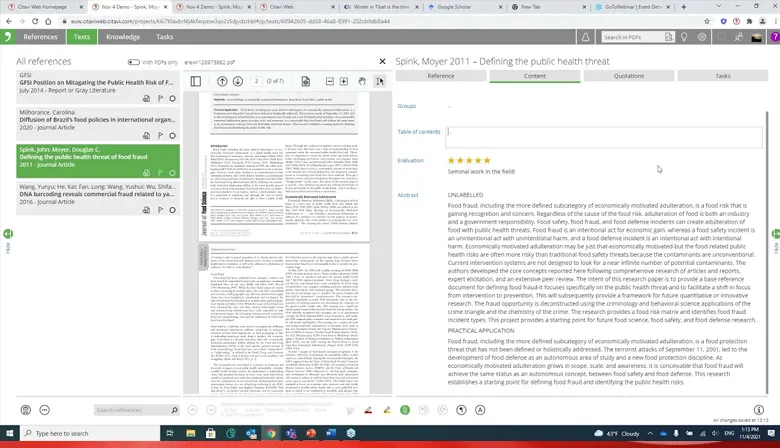Click the trash icon below reference list
The height and width of the screenshot is (448, 780).
(25, 410)
